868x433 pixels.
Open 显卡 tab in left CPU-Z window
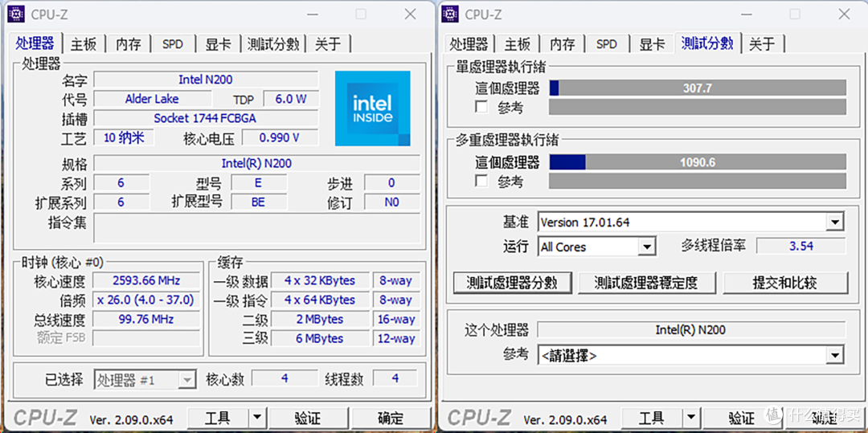pyautogui.click(x=218, y=44)
